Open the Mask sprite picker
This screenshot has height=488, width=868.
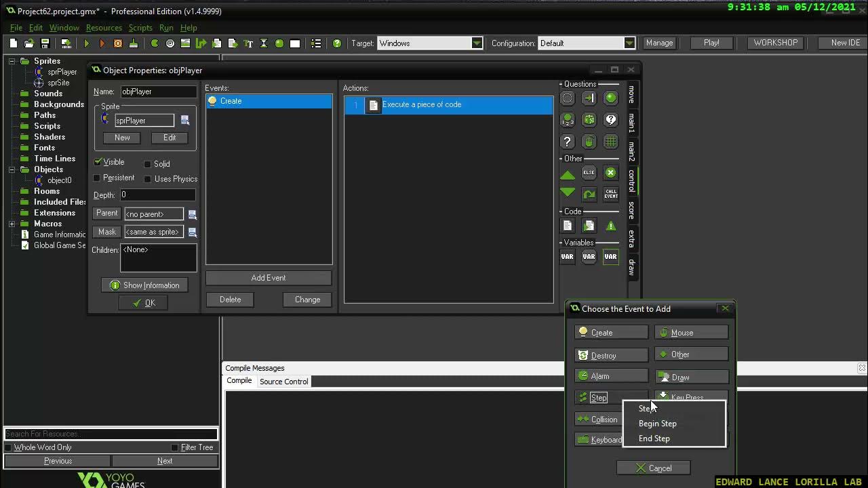(192, 232)
